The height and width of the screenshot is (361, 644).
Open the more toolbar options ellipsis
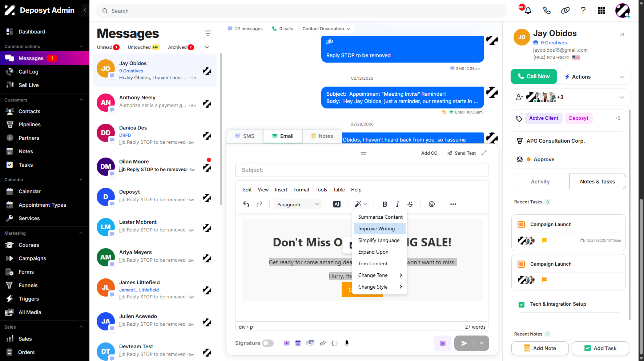[x=453, y=204]
